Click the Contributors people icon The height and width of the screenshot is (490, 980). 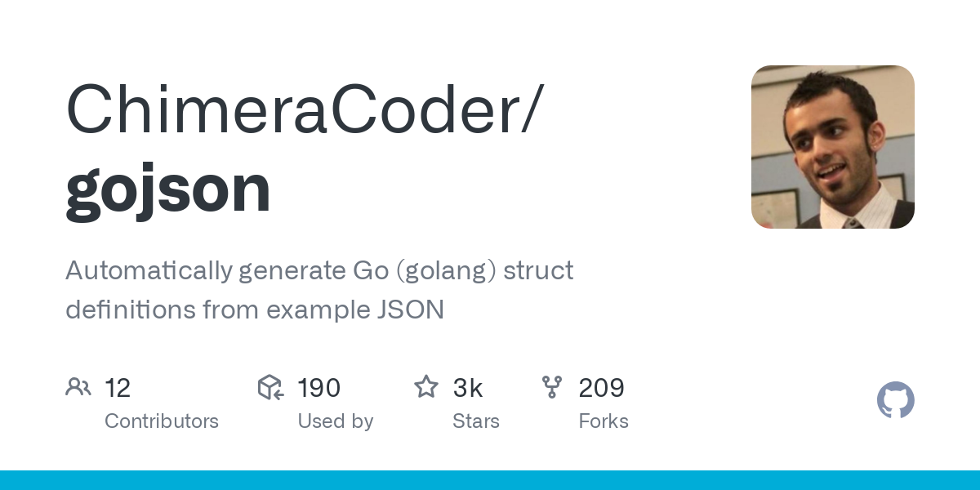pyautogui.click(x=78, y=387)
